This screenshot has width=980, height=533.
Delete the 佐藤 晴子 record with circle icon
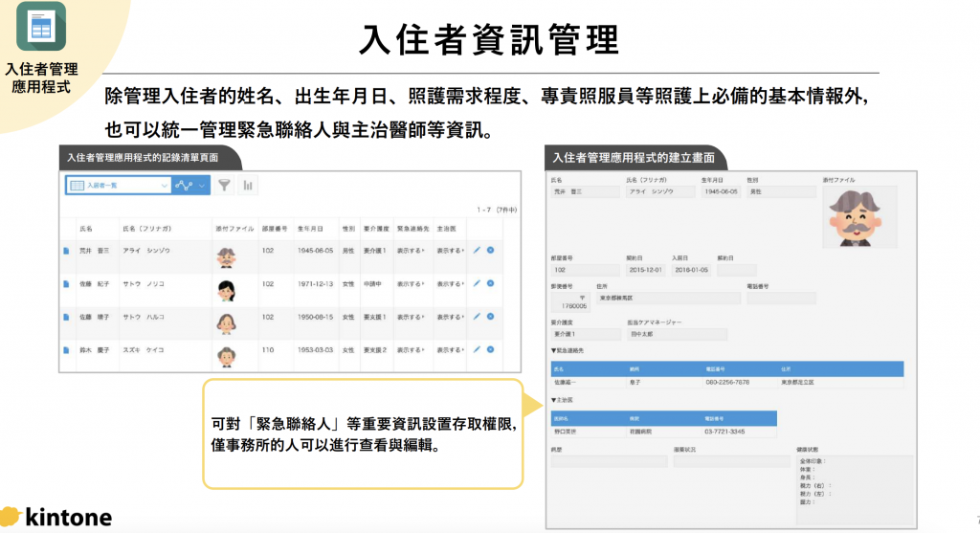(x=491, y=316)
